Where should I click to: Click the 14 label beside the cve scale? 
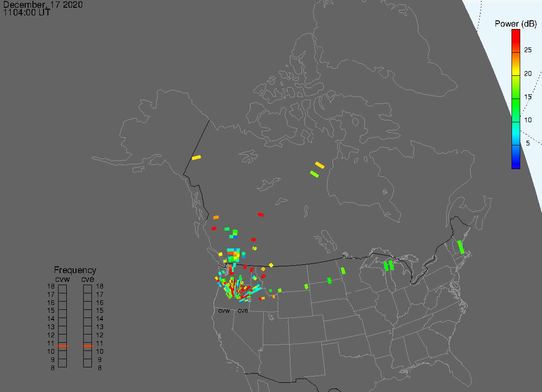(x=100, y=319)
